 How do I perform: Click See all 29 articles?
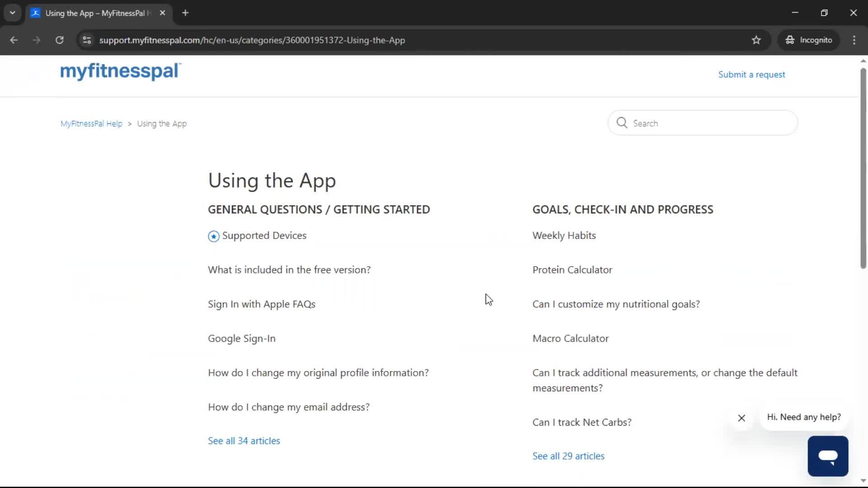(x=568, y=456)
